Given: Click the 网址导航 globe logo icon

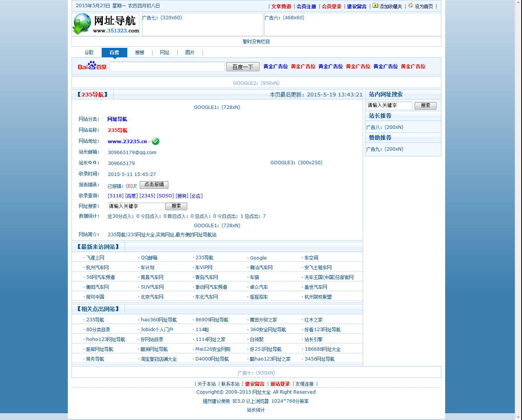Looking at the screenshot, I should 81,24.
